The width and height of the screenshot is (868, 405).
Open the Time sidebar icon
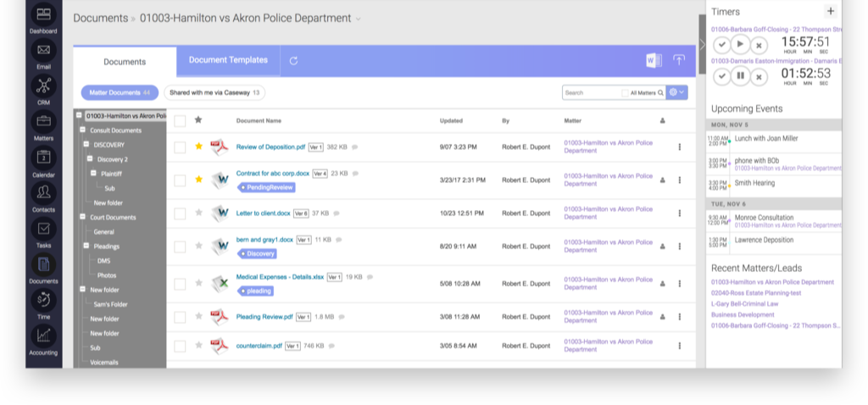tap(43, 300)
